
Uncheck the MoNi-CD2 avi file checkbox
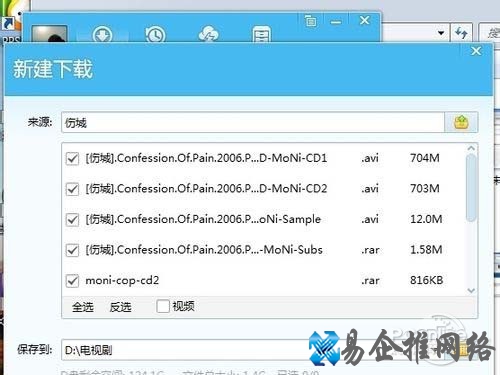[x=72, y=189]
